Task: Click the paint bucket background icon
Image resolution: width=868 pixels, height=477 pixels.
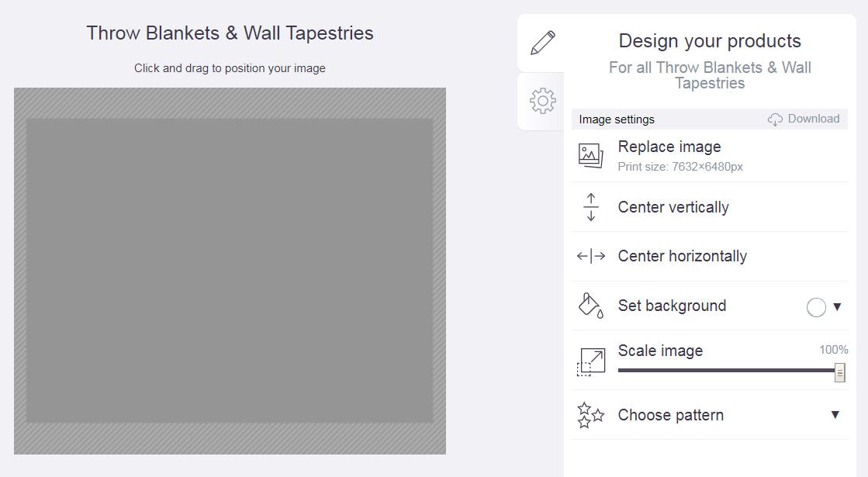Action: [x=590, y=306]
